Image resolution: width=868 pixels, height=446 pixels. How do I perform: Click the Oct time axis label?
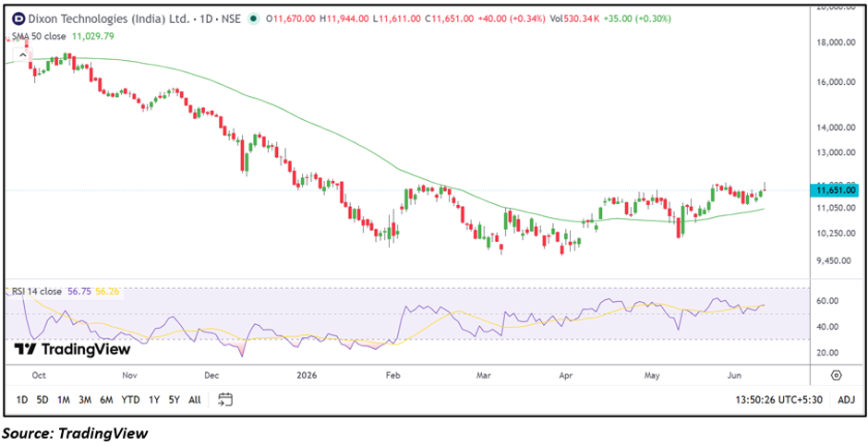click(x=39, y=376)
